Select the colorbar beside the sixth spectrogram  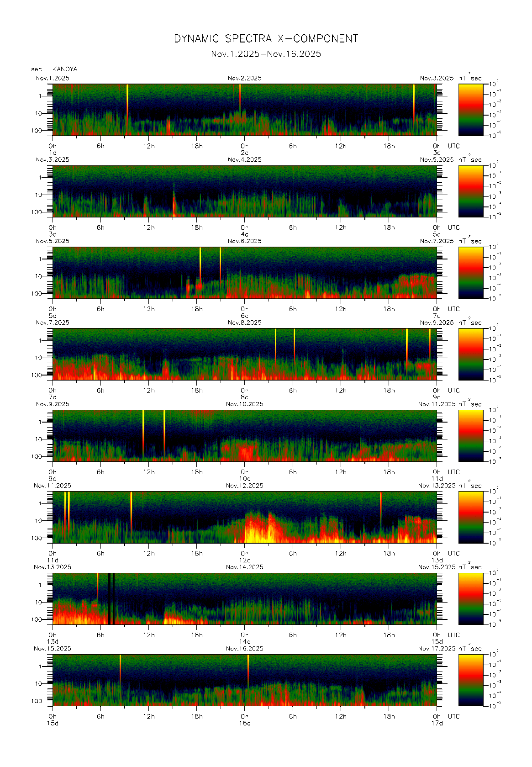click(470, 517)
